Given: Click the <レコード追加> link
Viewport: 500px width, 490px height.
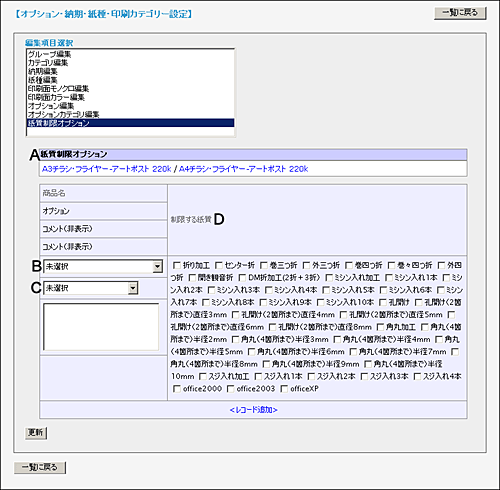Looking at the screenshot, I should (x=253, y=410).
